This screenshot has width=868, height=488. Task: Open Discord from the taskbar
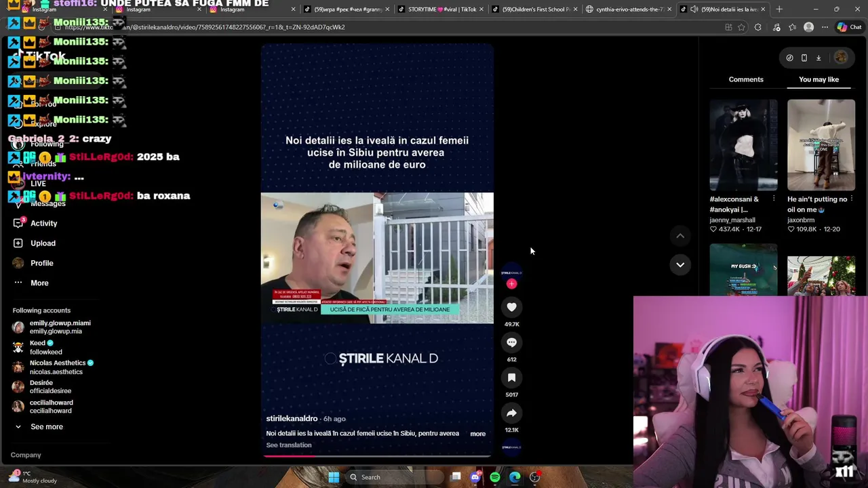(475, 477)
